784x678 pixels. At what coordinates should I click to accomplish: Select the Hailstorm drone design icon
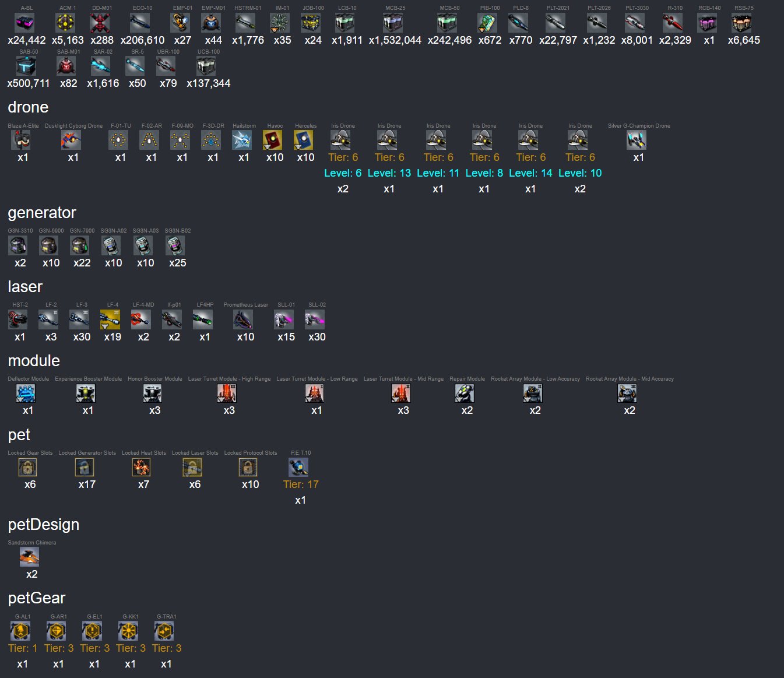coord(242,140)
